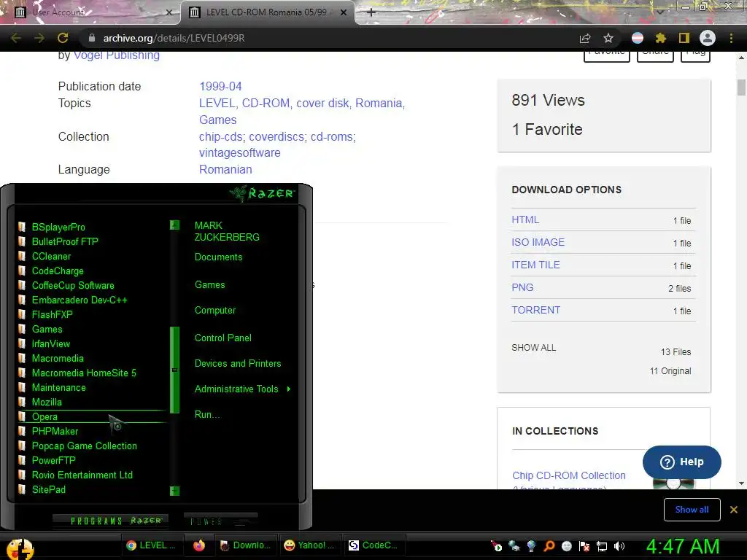
Task: Open CoffeeCup Software folder
Action: click(73, 285)
